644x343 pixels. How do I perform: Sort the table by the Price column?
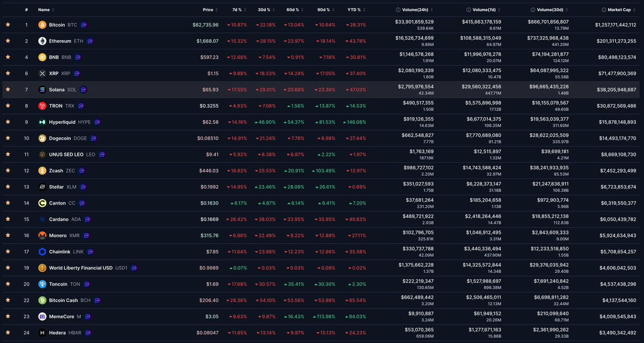click(210, 10)
